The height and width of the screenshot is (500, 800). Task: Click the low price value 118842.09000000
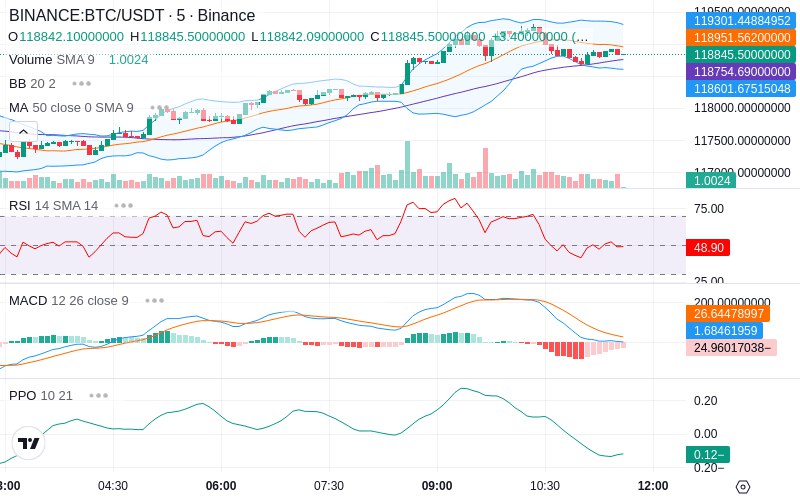pos(312,37)
